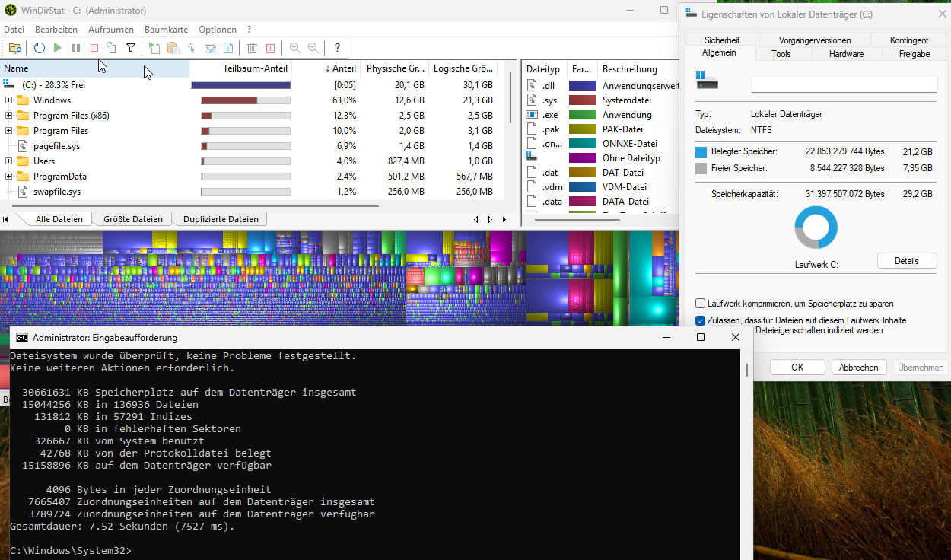
Task: Click the .exe application type icon in list
Action: [533, 115]
